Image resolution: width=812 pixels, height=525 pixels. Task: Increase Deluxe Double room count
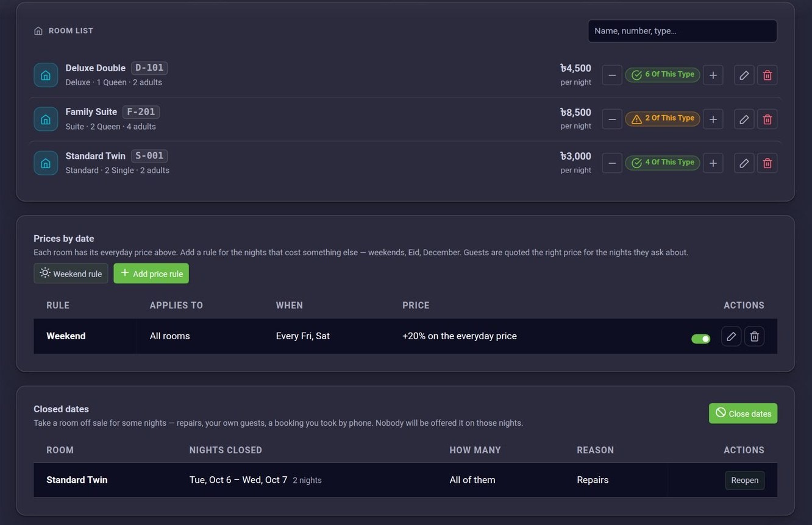[713, 75]
